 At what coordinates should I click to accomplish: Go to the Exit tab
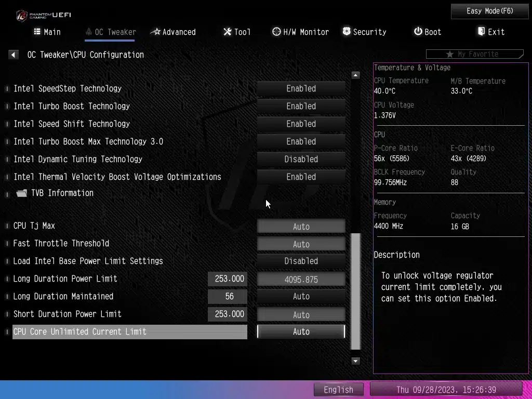tap(491, 32)
